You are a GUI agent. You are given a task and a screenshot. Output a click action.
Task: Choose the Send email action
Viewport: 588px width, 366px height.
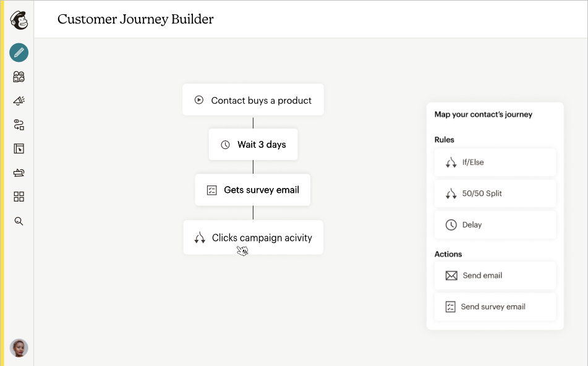[495, 276]
